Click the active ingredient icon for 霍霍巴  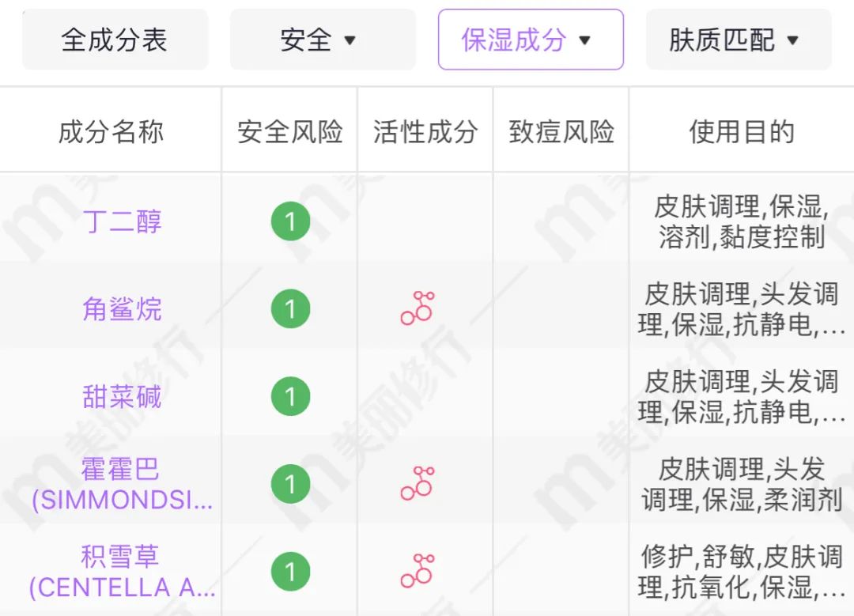tap(418, 483)
